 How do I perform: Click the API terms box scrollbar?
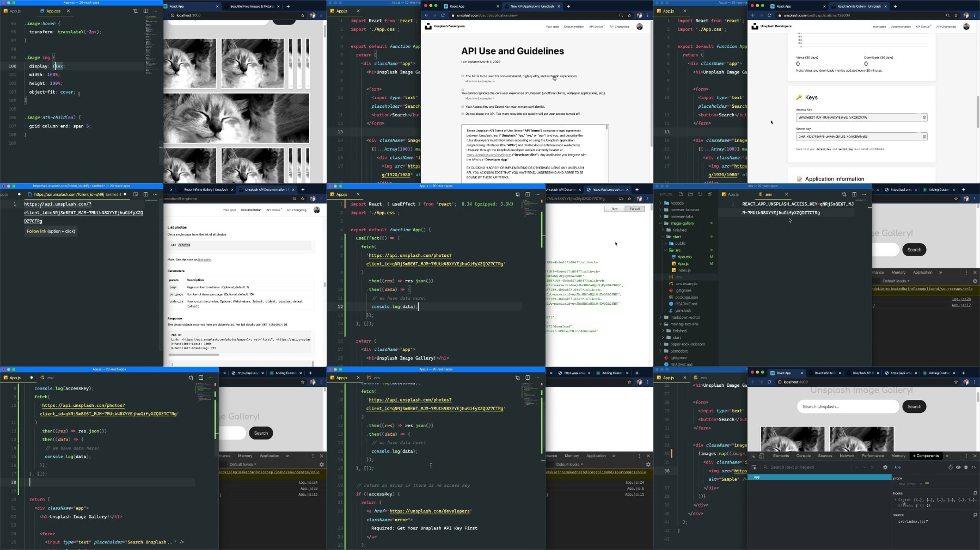click(x=607, y=128)
